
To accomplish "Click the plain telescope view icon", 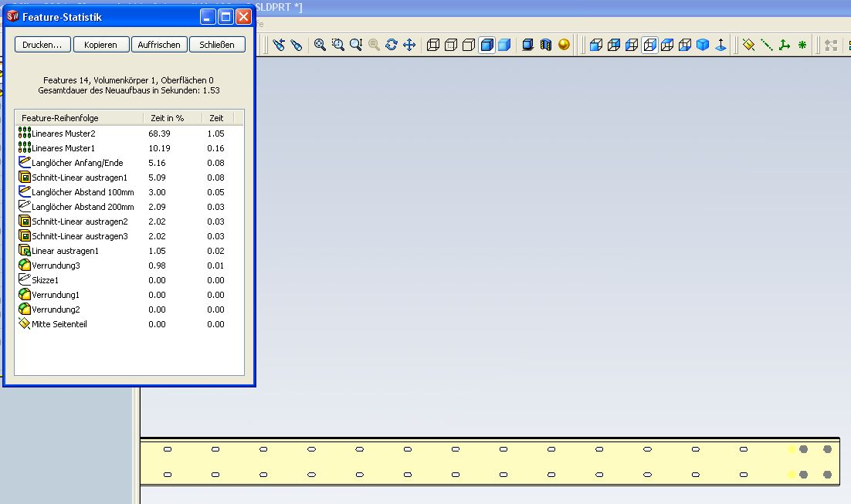I will click(x=297, y=45).
